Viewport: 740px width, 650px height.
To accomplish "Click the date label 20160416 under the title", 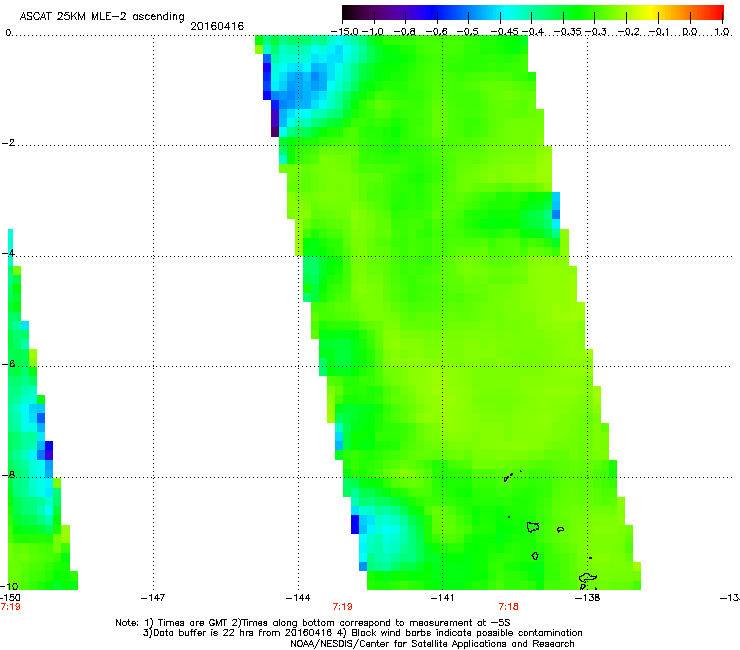I will pyautogui.click(x=217, y=26).
